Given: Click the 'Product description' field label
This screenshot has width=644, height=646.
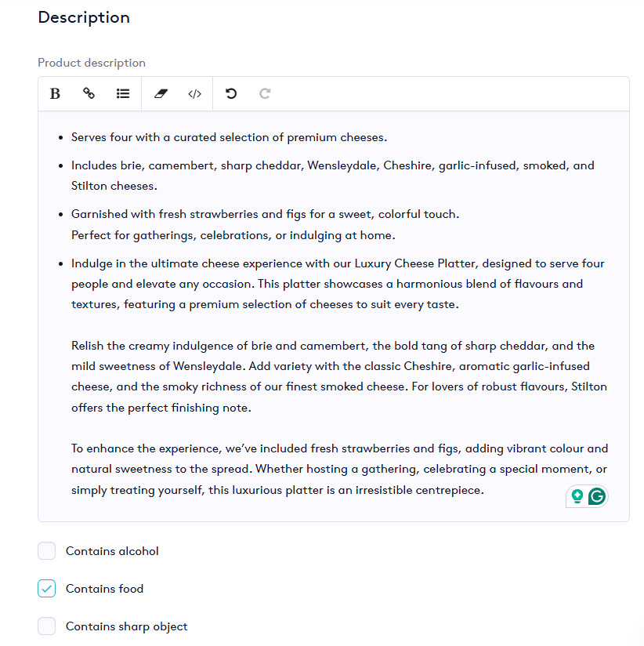Looking at the screenshot, I should [x=92, y=63].
